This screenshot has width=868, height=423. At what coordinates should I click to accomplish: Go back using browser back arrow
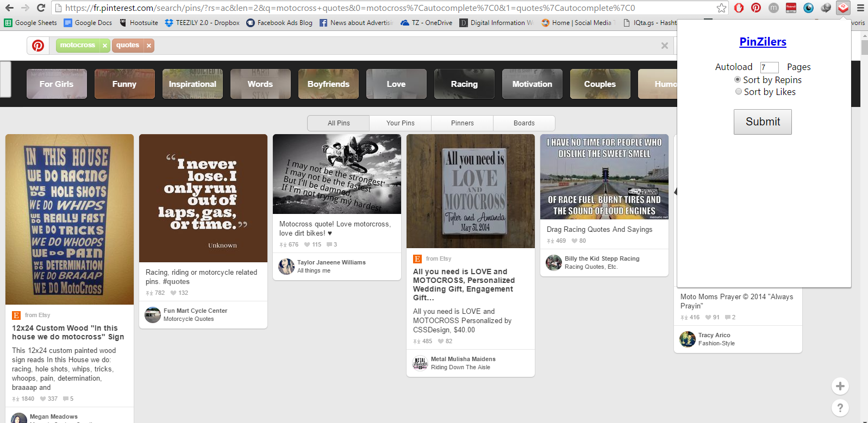(9, 8)
